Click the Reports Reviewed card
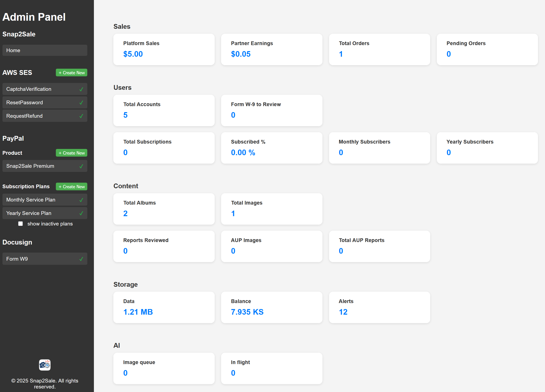This screenshot has height=392, width=545. 164,246
